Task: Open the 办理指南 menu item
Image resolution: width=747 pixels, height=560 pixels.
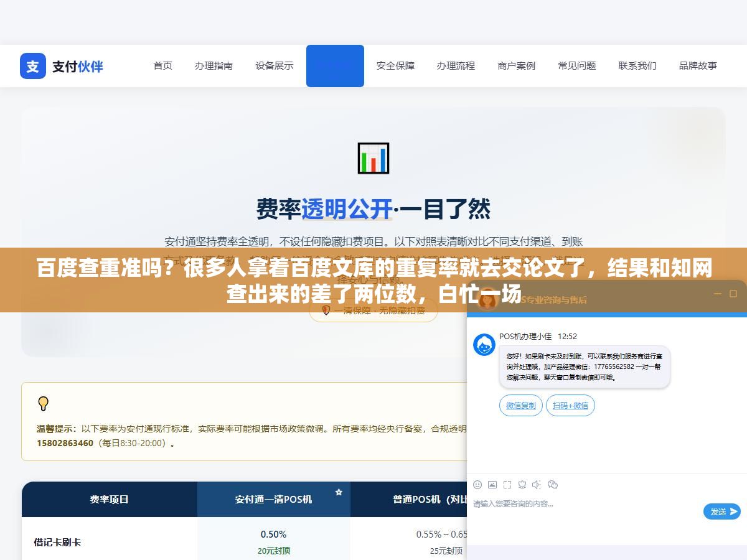Action: (214, 65)
